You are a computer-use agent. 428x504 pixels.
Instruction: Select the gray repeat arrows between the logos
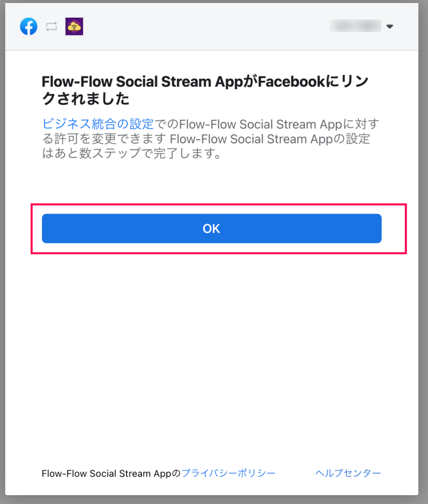51,27
